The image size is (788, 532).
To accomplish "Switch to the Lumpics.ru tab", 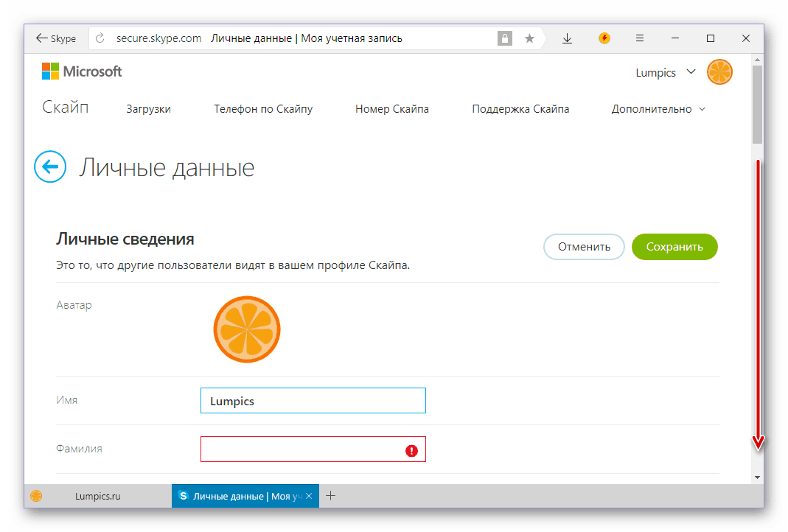I will [x=97, y=496].
